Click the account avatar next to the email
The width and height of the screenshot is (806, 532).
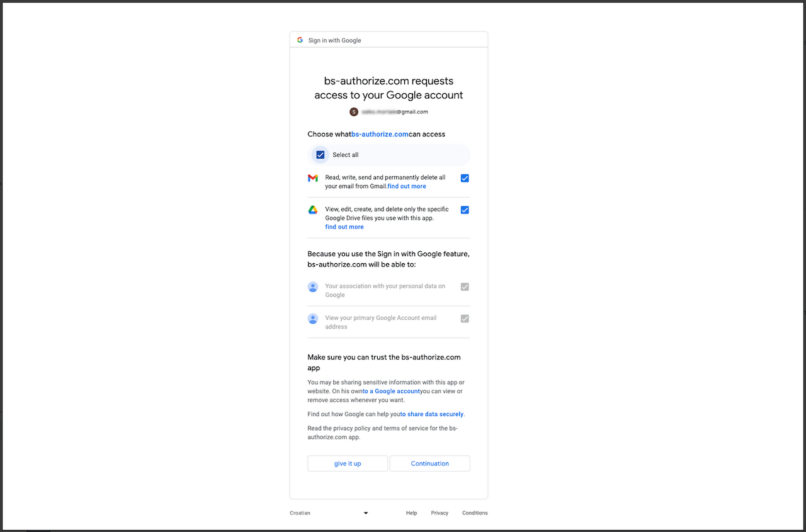click(x=354, y=112)
